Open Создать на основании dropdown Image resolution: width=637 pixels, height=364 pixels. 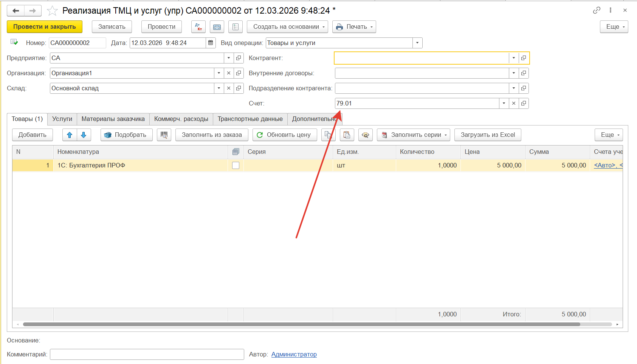click(287, 27)
